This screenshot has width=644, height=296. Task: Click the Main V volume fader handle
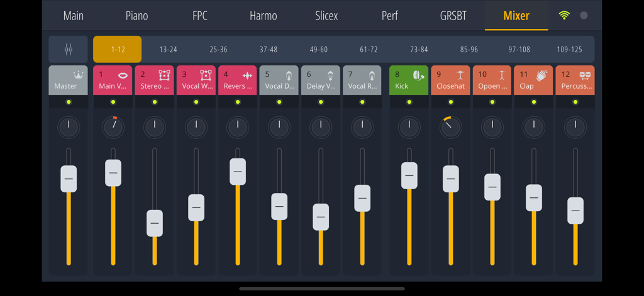pos(113,173)
